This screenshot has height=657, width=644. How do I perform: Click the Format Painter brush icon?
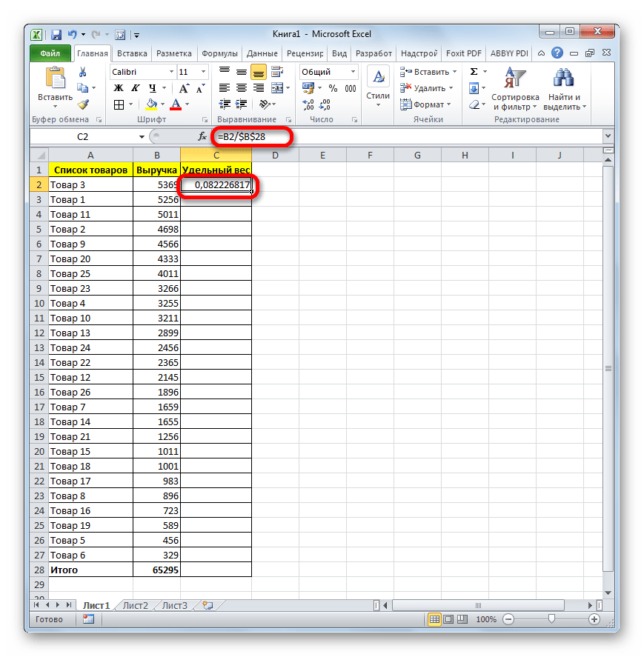click(83, 104)
